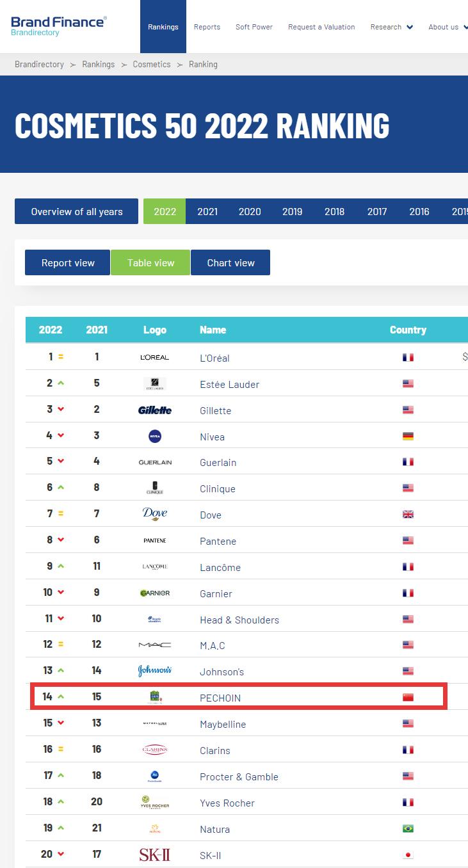468x868 pixels.
Task: Go to Rankings breadcrumb link
Action: (99, 64)
